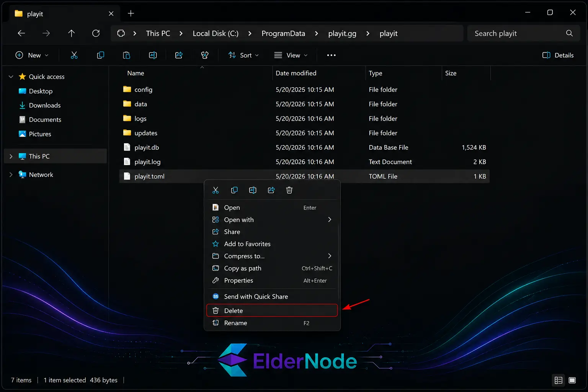Select the data folder
Image resolution: width=588 pixels, height=392 pixels.
pos(304,104)
